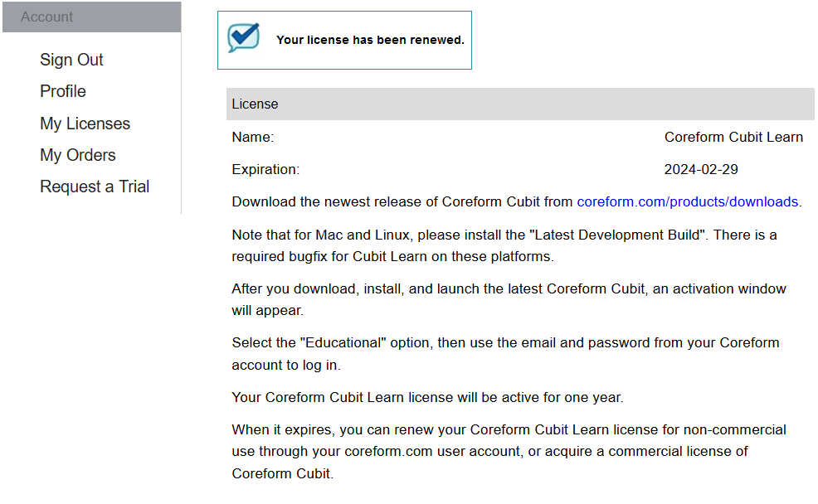Open the Account menu header
Viewport: 818px width, 504px height.
point(92,17)
